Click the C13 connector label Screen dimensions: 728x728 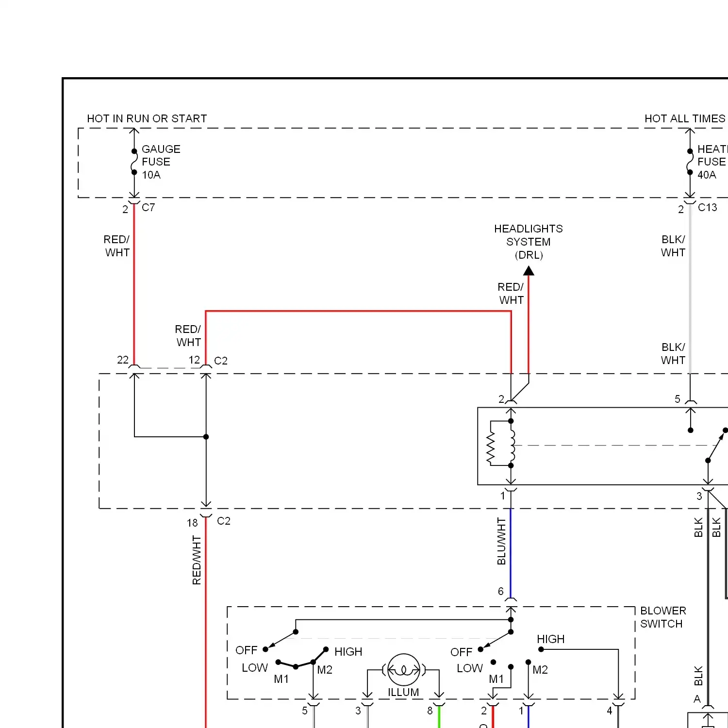coord(707,207)
